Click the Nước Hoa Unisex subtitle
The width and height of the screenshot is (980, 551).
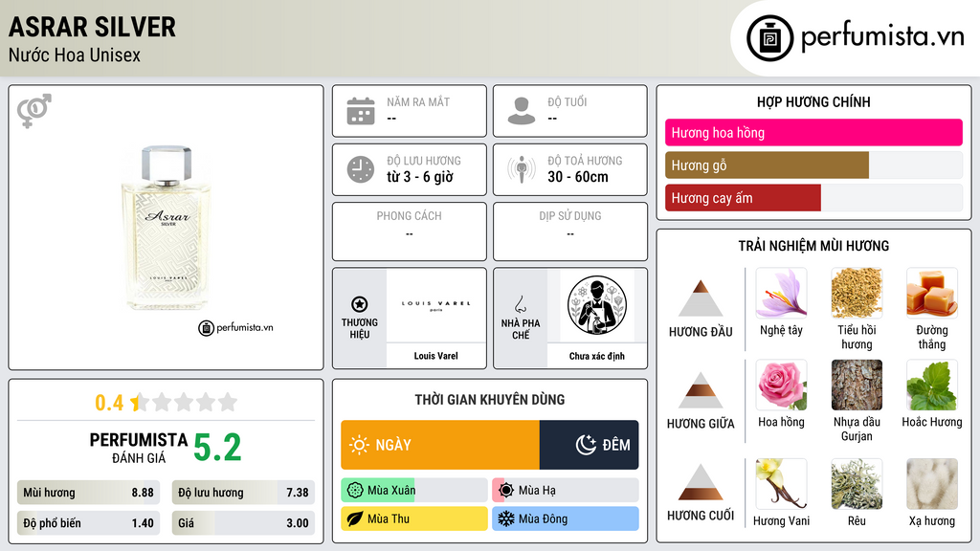point(75,55)
